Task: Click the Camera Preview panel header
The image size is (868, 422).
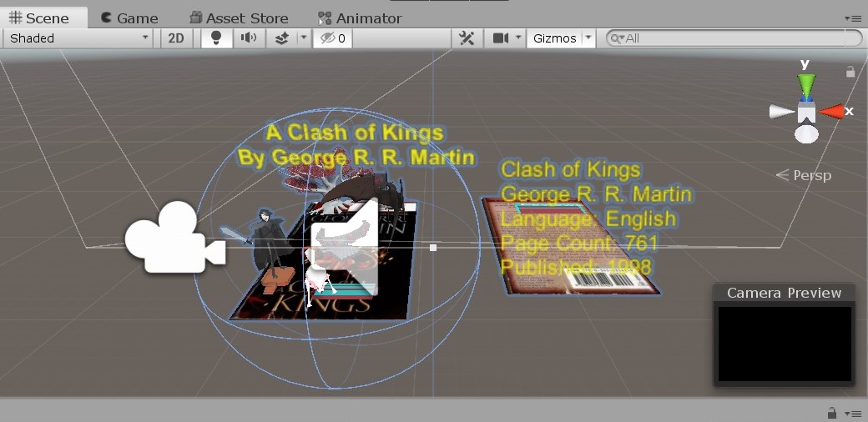Action: point(784,293)
